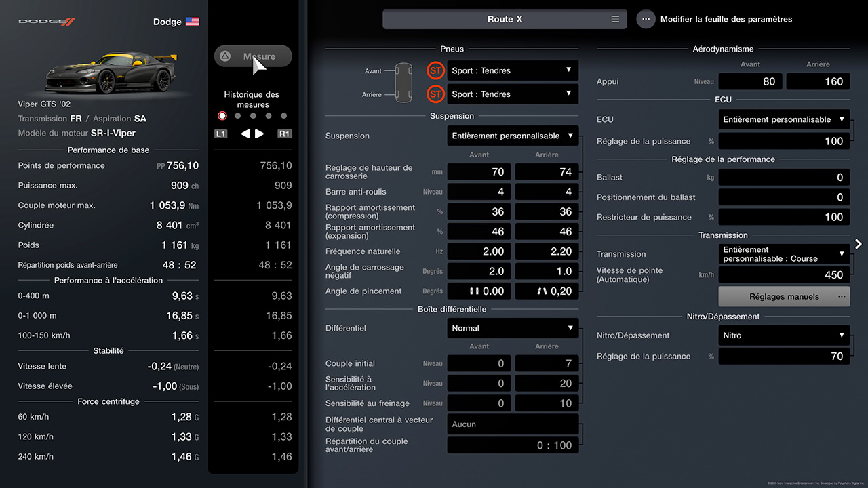Open the rear tyre Sport : Tendres dropdown

click(513, 94)
